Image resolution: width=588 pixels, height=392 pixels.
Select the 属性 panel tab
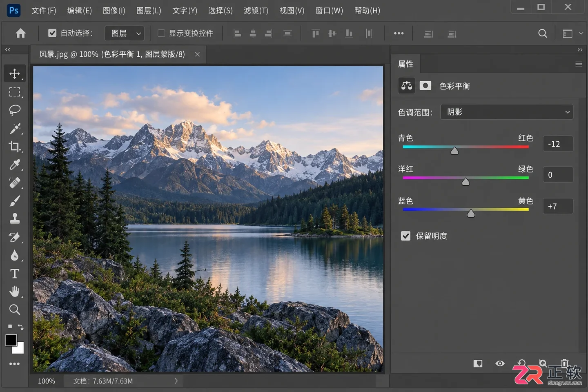click(x=405, y=64)
